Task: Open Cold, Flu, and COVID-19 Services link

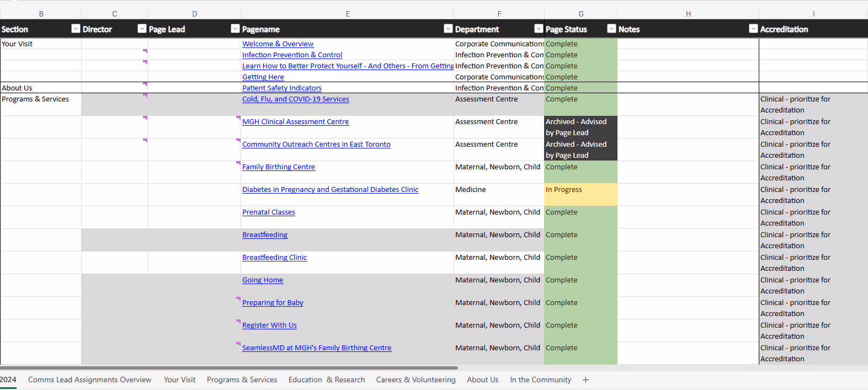Action: pyautogui.click(x=295, y=99)
